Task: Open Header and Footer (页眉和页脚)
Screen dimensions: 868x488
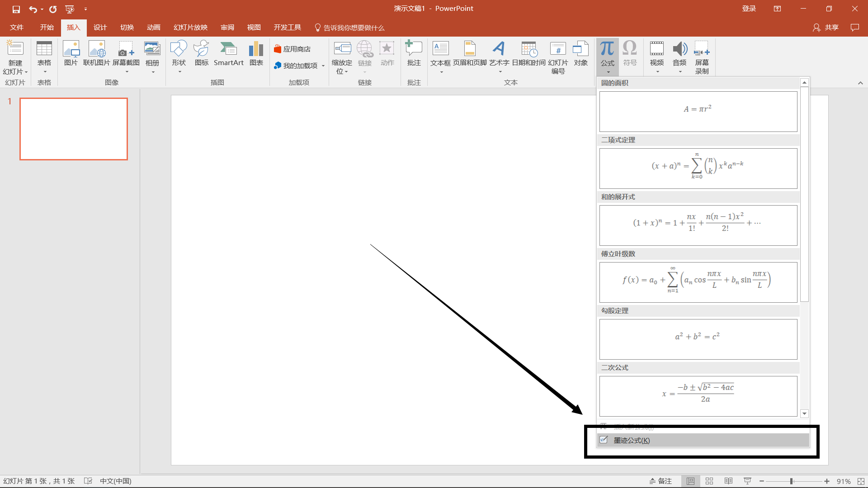Action: pyautogui.click(x=470, y=54)
